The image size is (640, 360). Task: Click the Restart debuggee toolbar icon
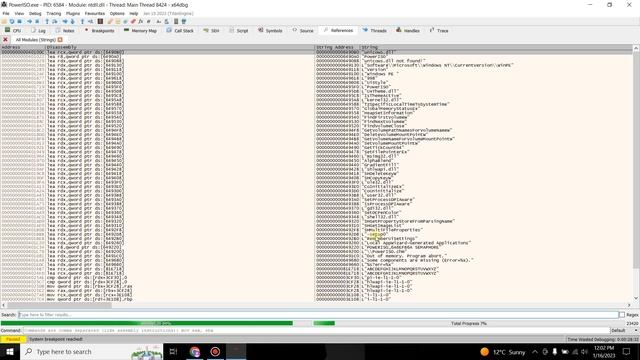click(x=12, y=21)
